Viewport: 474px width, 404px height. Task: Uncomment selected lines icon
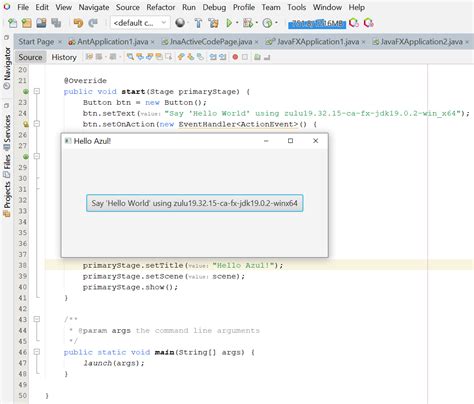pos(267,57)
